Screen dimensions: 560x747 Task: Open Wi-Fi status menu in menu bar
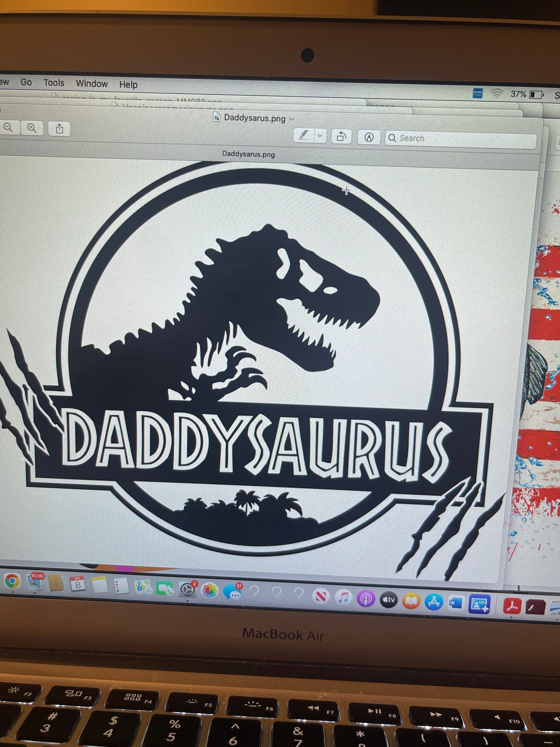click(496, 93)
